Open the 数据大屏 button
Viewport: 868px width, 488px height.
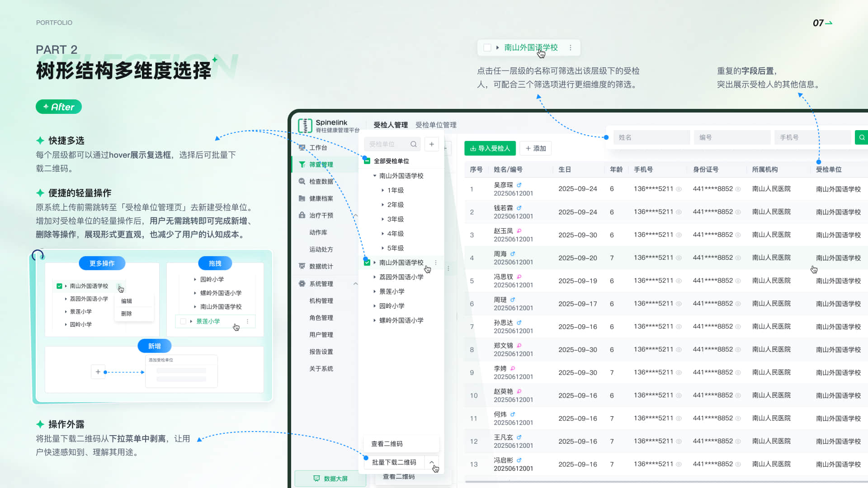click(330, 479)
